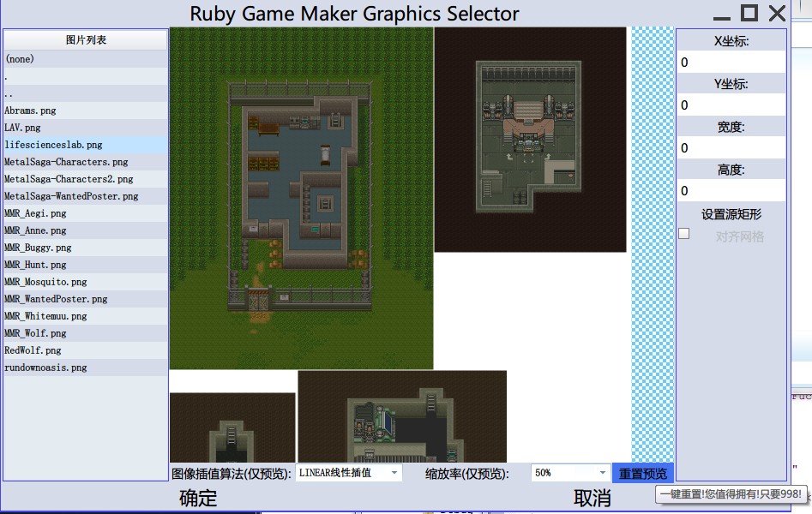812x514 pixels.
Task: Select Abrams.png in the list
Action: click(x=86, y=111)
